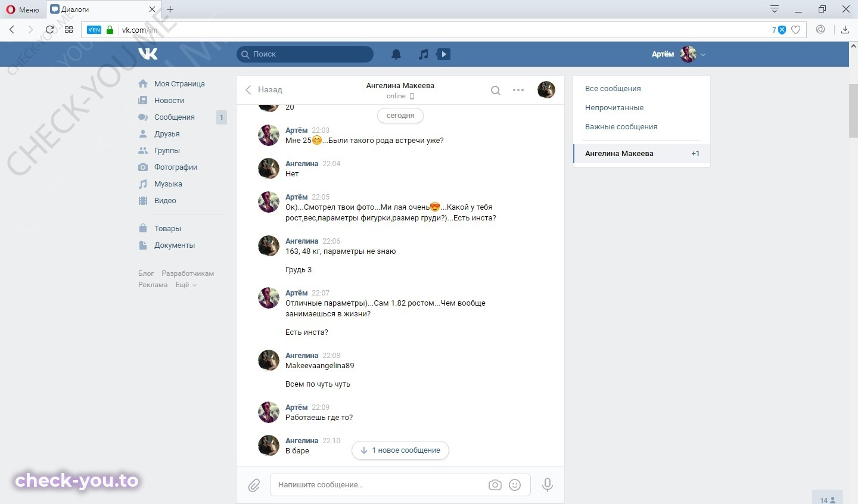Search within the conversation using magnifier icon
The height and width of the screenshot is (504, 858).
pyautogui.click(x=495, y=91)
